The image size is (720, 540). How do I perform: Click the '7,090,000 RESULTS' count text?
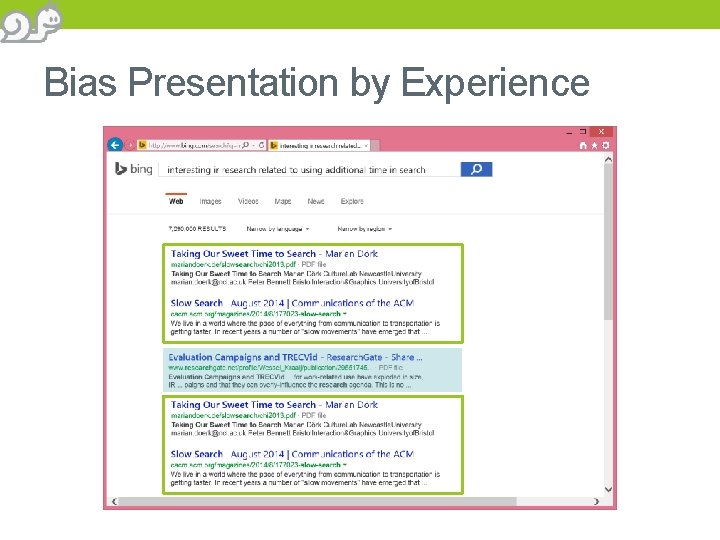[197, 229]
